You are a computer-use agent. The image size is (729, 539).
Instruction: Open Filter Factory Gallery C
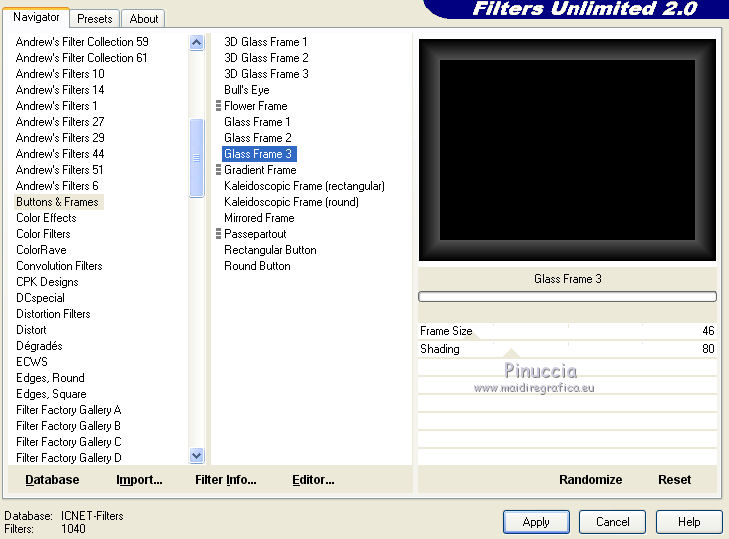68,442
